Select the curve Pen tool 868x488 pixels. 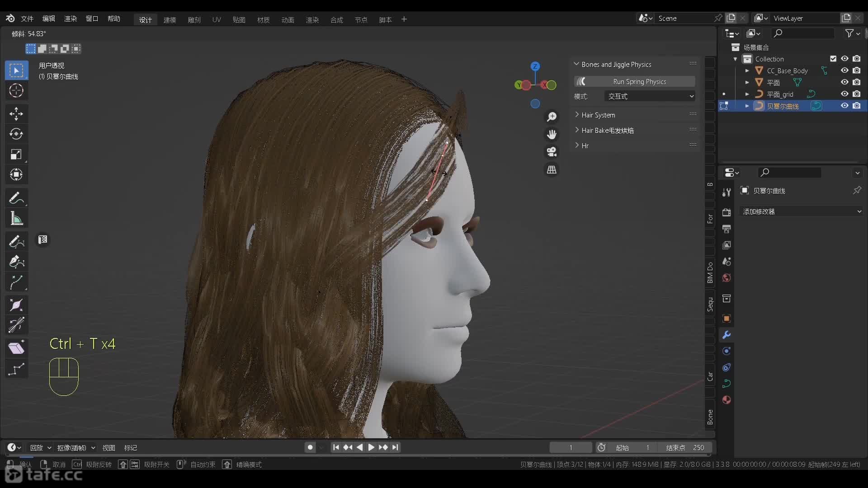(x=16, y=262)
